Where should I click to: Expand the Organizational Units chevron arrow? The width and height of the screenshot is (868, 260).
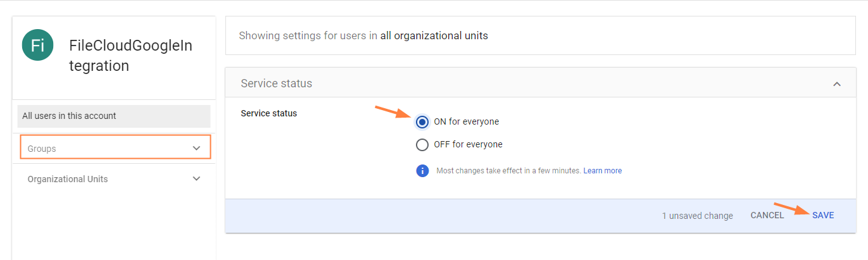coord(196,179)
